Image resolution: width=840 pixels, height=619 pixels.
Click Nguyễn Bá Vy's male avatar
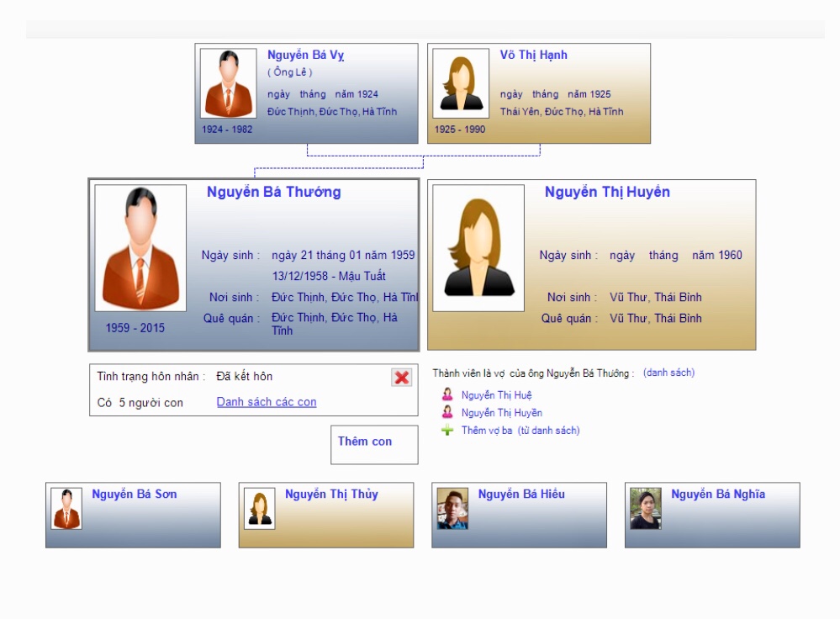point(228,83)
